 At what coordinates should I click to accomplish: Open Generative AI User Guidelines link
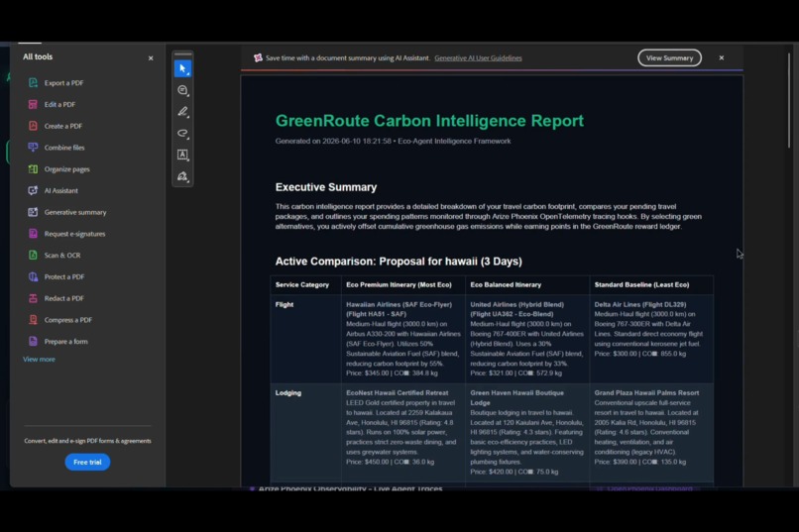click(x=478, y=58)
